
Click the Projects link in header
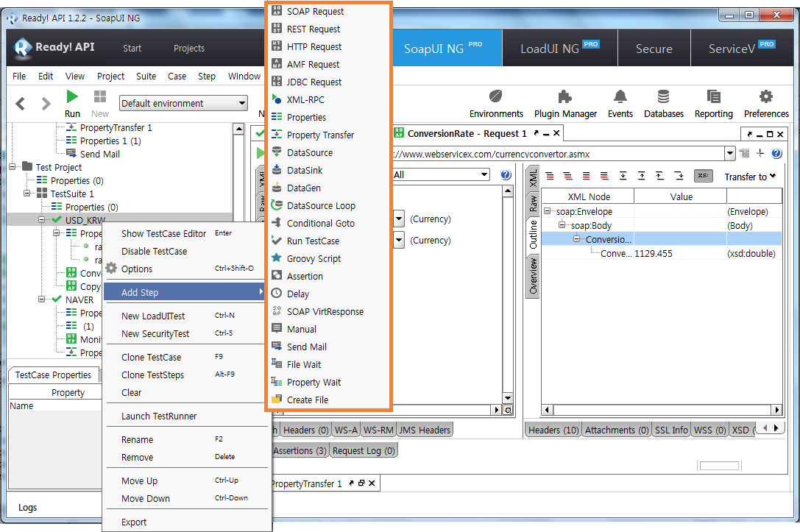click(x=189, y=49)
